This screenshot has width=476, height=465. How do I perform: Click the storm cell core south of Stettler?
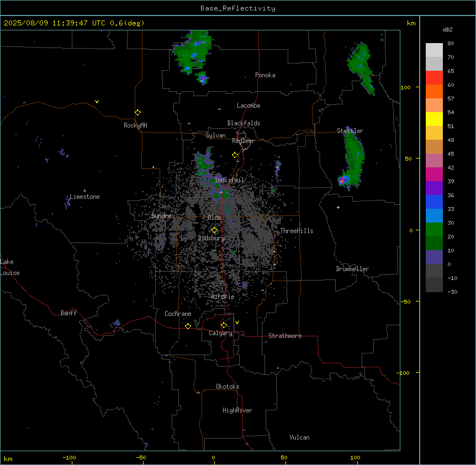(x=342, y=181)
